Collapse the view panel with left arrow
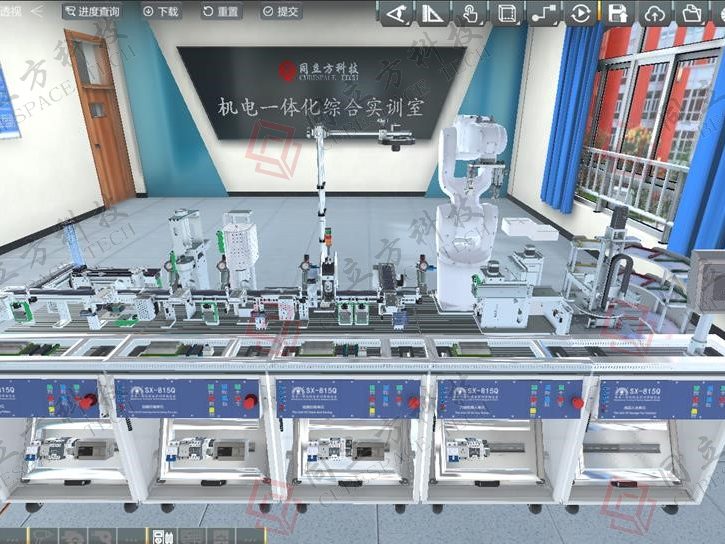The image size is (725, 544). pyautogui.click(x=37, y=11)
